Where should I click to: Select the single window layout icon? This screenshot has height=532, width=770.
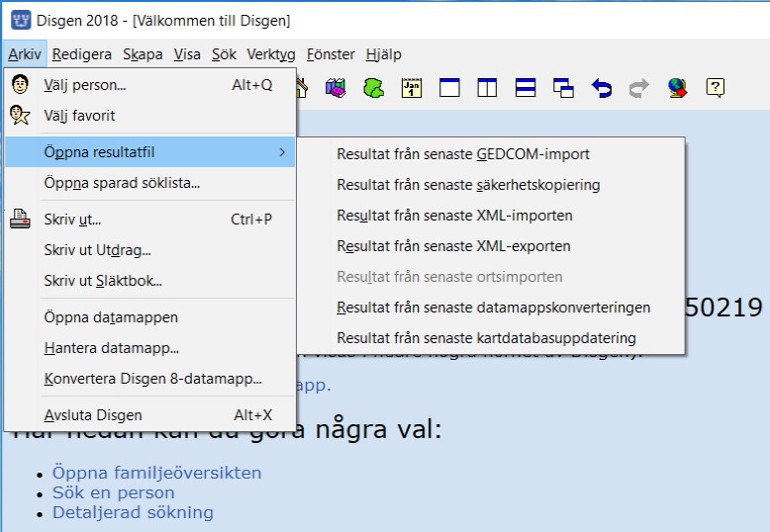[449, 88]
